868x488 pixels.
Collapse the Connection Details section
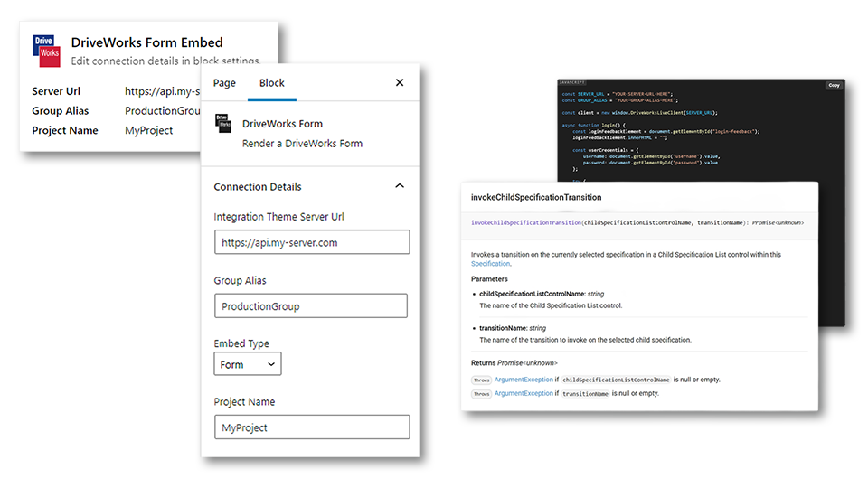coord(400,187)
